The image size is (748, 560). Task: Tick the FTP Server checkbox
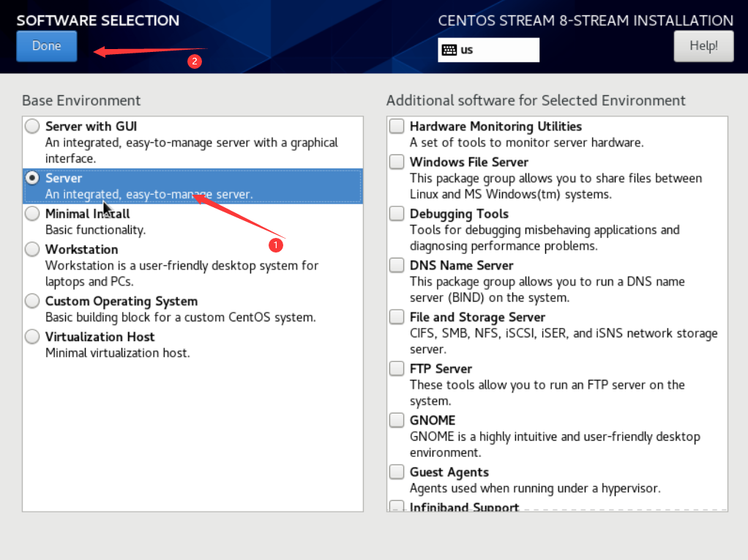(397, 368)
